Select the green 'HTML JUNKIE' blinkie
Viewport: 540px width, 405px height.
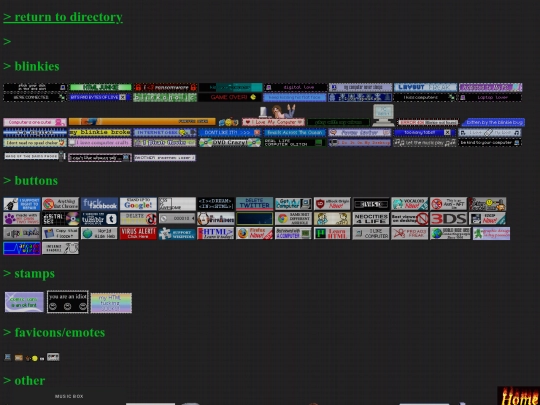point(100,87)
